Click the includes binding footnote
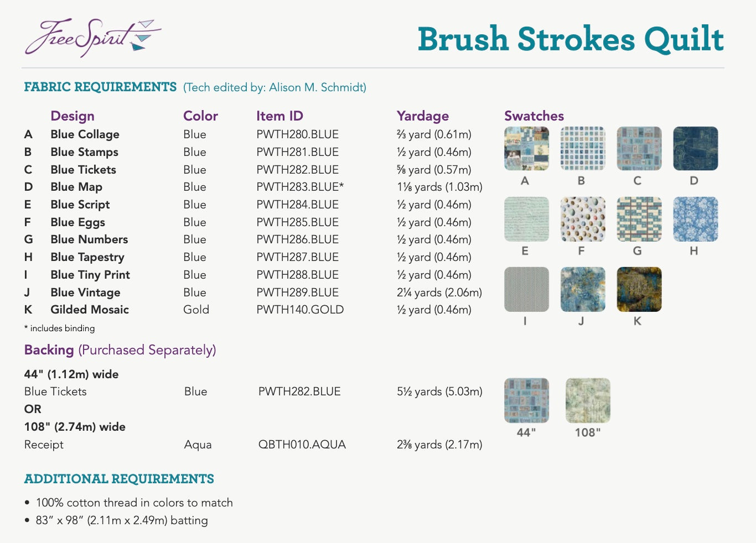The width and height of the screenshot is (756, 543). [x=59, y=328]
